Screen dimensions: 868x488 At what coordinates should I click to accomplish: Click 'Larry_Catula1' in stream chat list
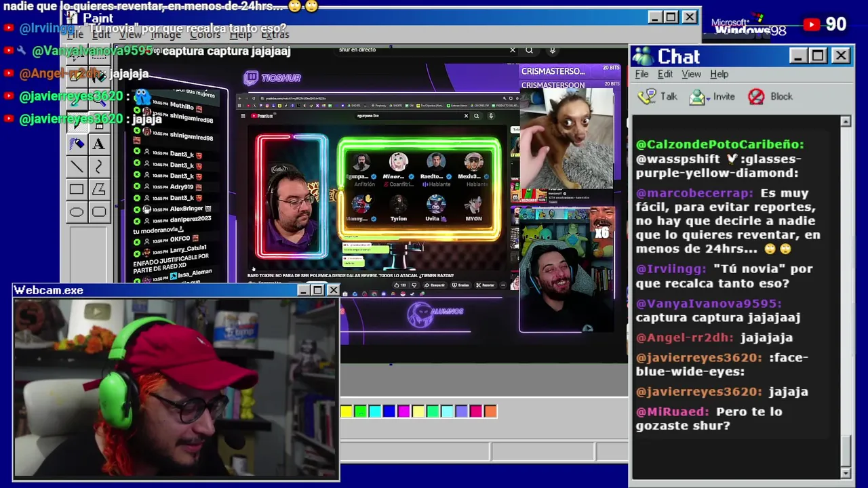189,250
